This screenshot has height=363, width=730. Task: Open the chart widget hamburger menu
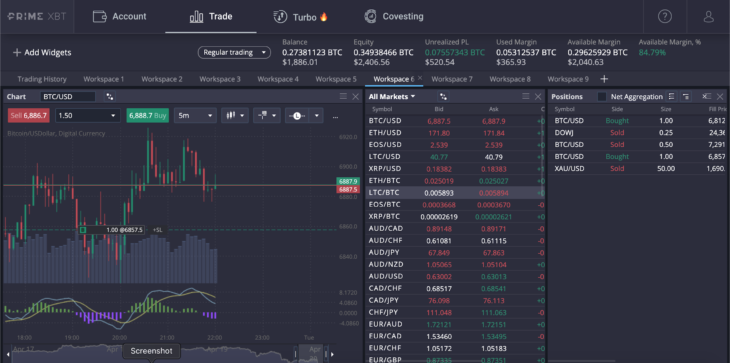343,96
